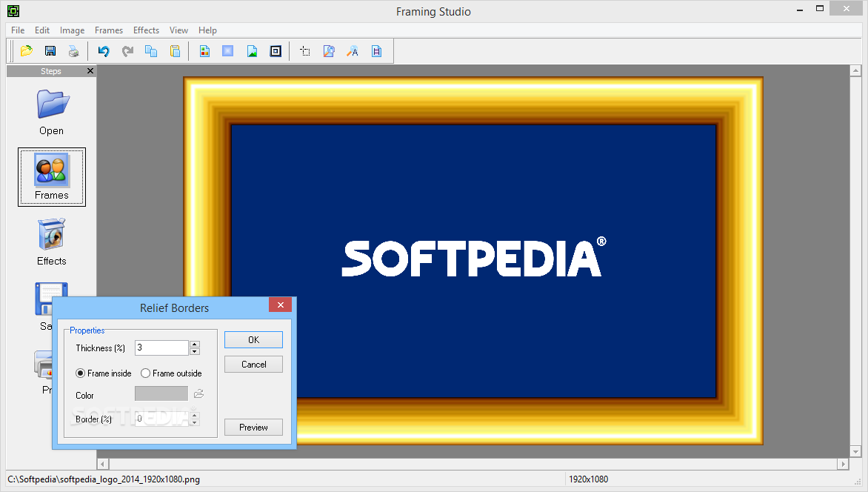Click the open file toolbar icon
Screen dimensions: 868x492
click(x=26, y=51)
